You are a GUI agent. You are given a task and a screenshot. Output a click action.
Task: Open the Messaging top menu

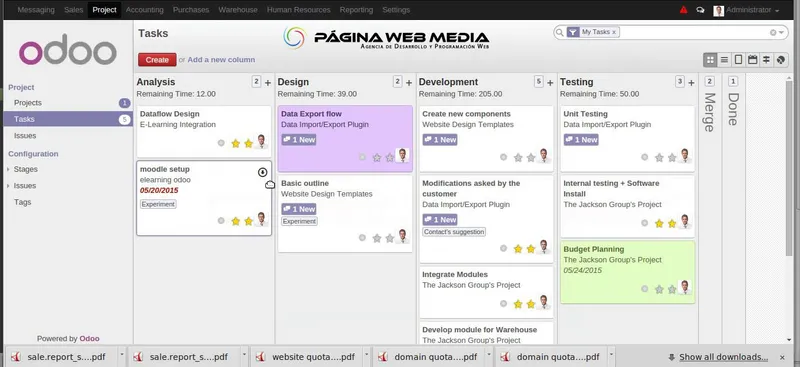tap(36, 10)
